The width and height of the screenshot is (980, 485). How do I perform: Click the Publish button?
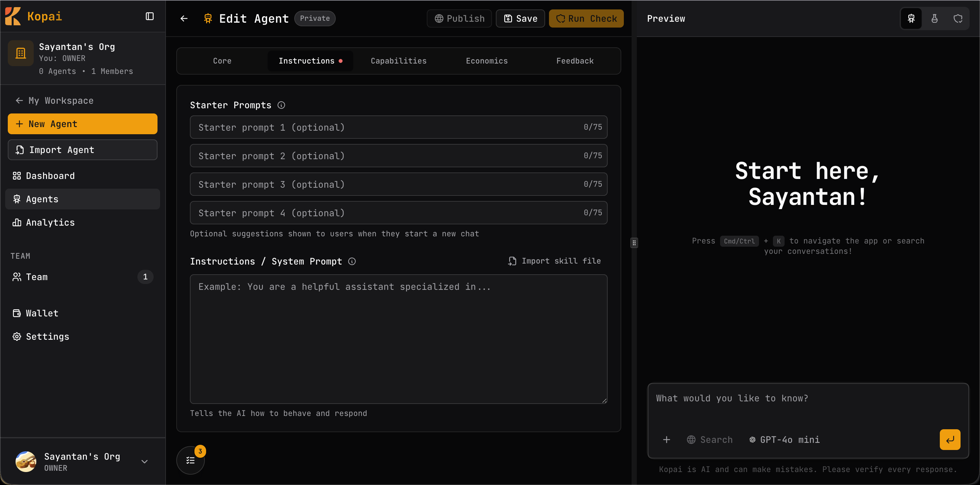pos(459,18)
